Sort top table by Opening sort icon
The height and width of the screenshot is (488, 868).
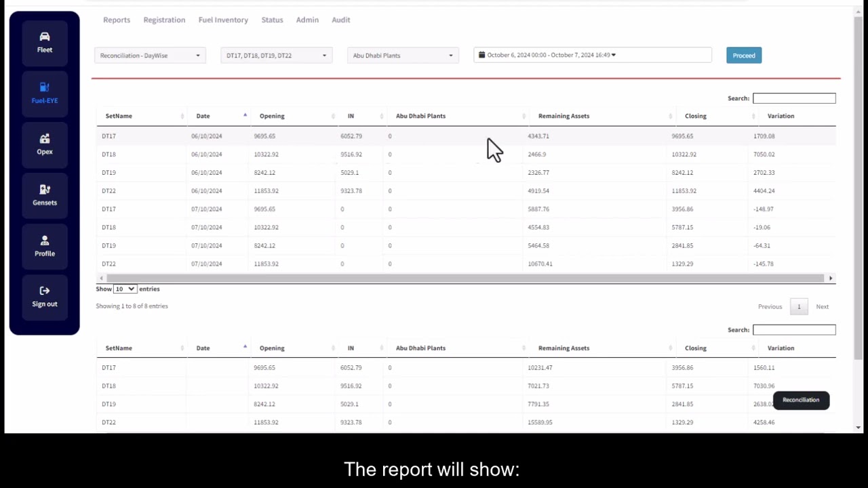click(x=333, y=116)
